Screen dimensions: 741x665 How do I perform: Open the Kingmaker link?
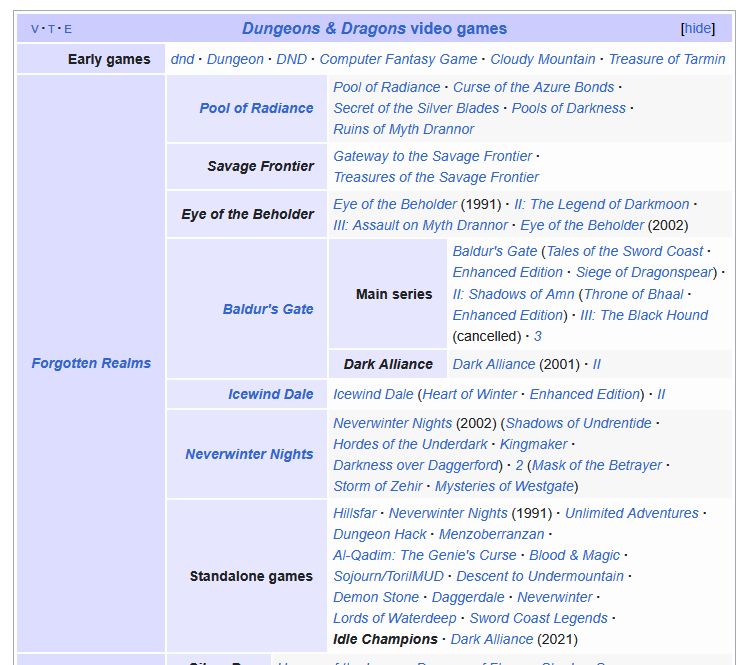(x=534, y=444)
